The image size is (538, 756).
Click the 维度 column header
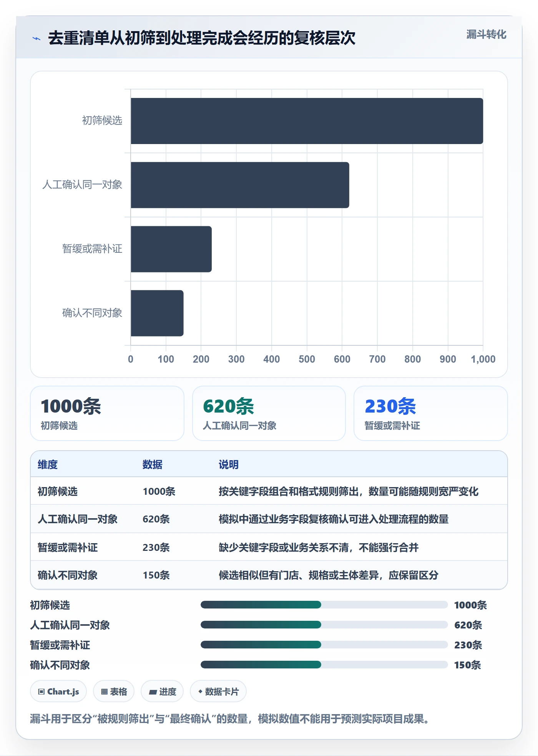click(48, 464)
